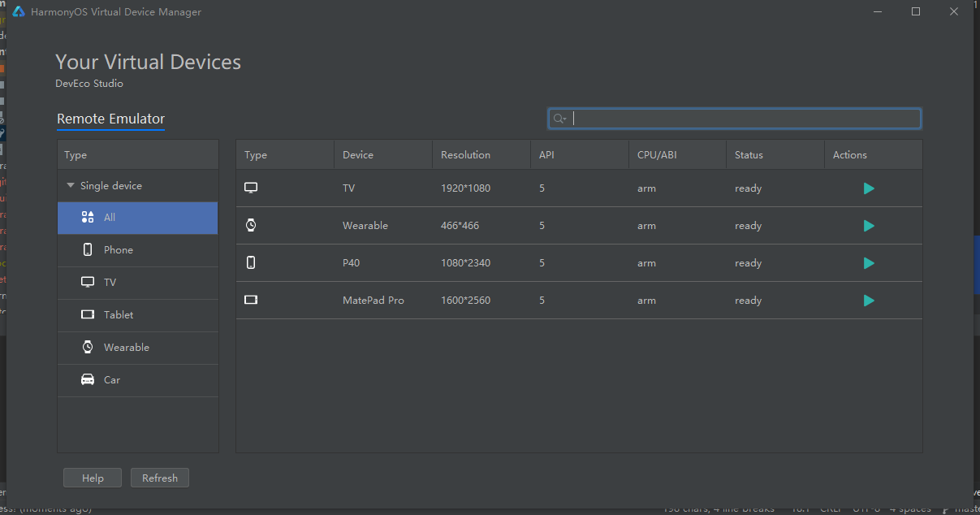
Task: Click the 1920*1080 resolution cell
Action: 465,188
